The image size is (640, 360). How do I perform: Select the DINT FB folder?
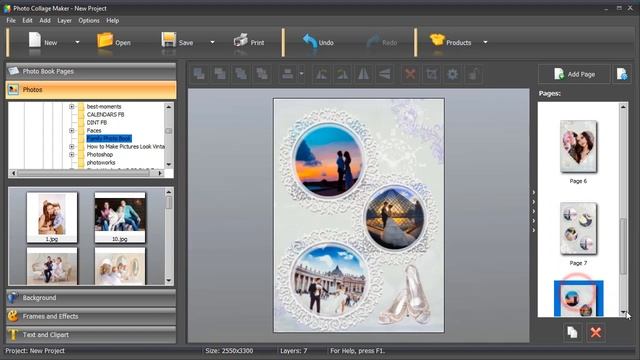coord(97,122)
